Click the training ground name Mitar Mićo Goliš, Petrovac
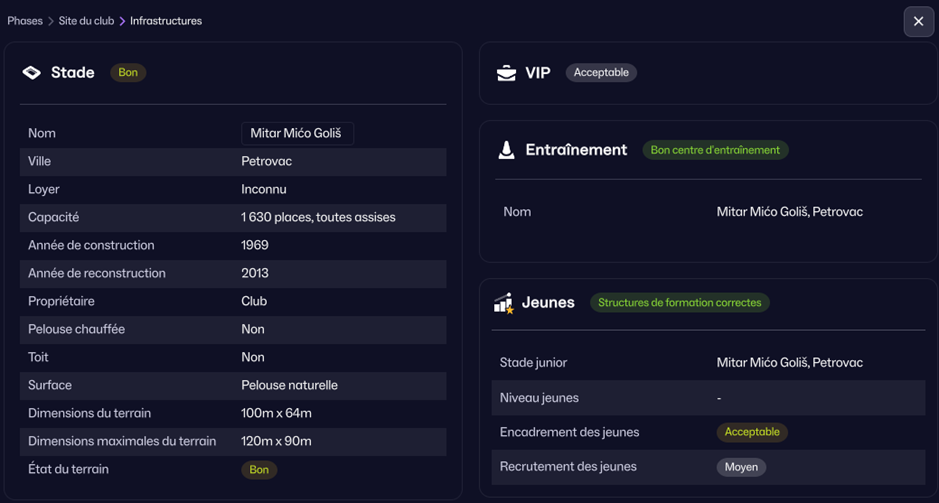939x503 pixels. click(x=789, y=212)
